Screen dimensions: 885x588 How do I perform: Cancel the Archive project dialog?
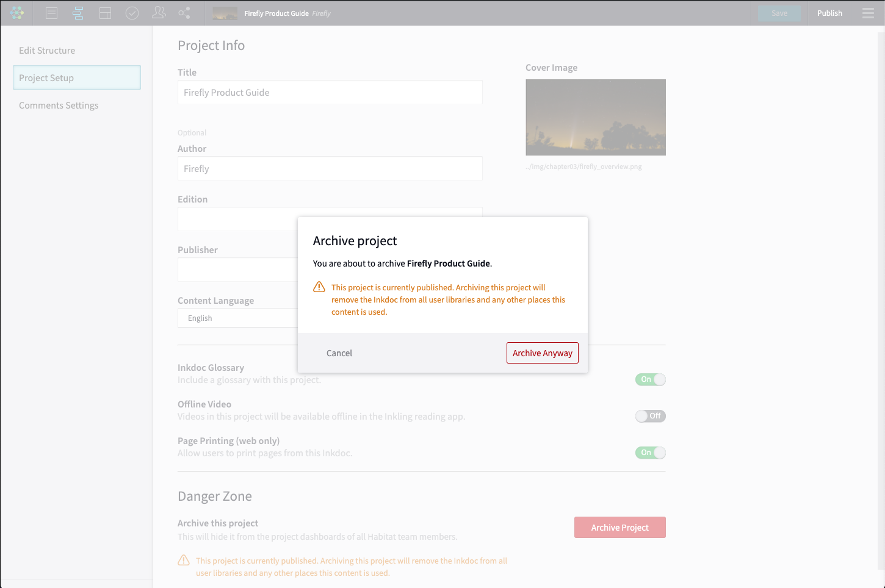339,353
